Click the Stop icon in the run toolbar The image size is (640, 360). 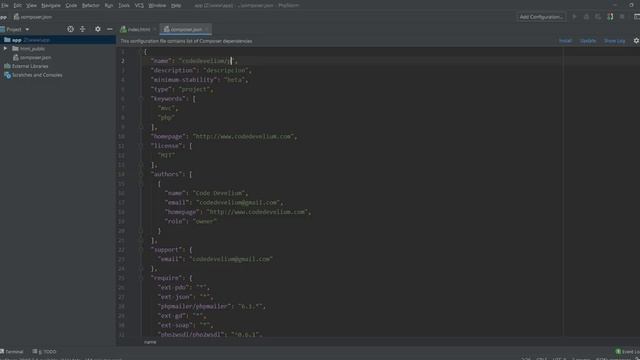622,17
